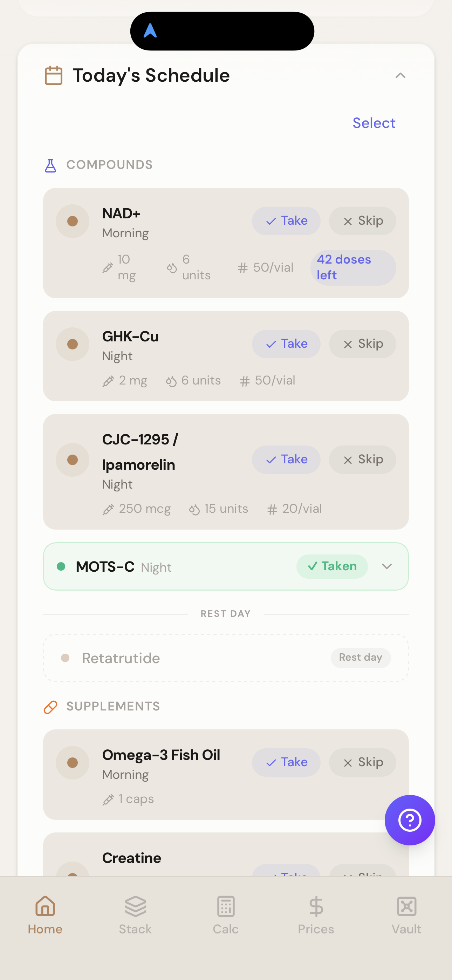
Task: Tap the 42 doses left badge
Action: [353, 267]
